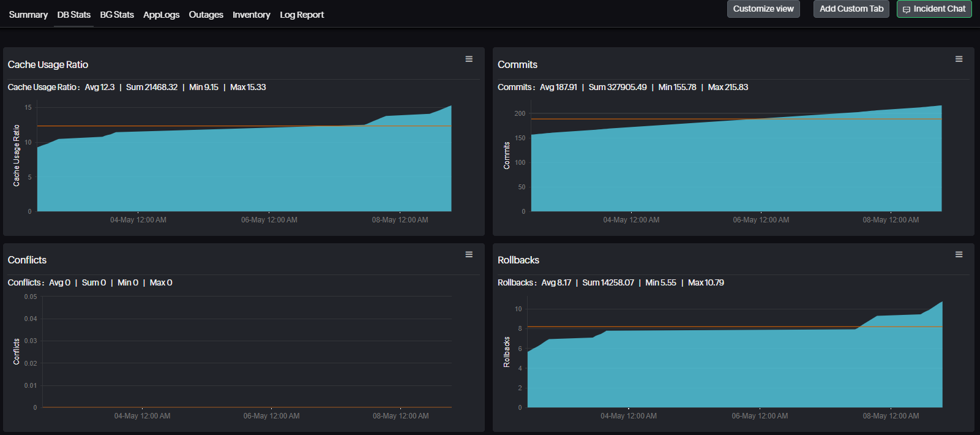Open the Commits chart hamburger menu
980x435 pixels.
(959, 59)
